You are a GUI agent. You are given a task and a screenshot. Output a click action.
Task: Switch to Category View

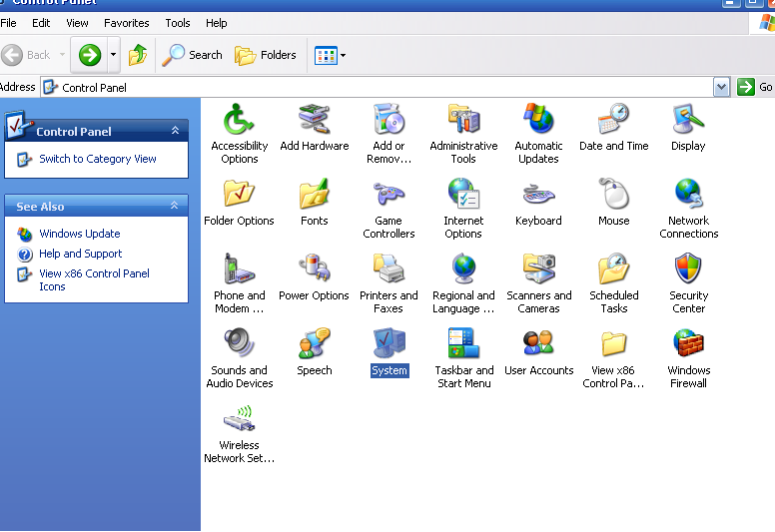click(98, 159)
